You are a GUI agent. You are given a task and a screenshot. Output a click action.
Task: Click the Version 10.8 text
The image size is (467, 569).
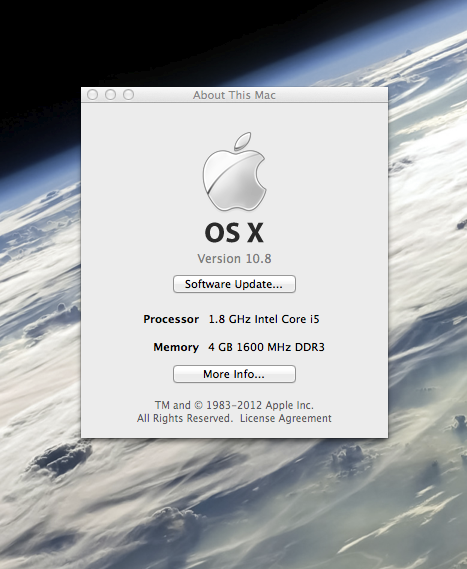click(x=234, y=259)
